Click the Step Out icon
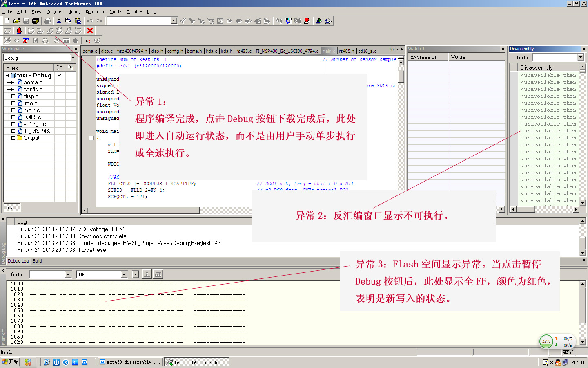 click(x=50, y=31)
